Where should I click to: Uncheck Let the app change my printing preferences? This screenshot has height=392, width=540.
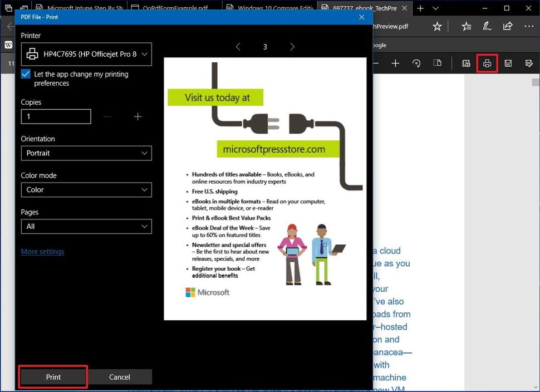[25, 73]
